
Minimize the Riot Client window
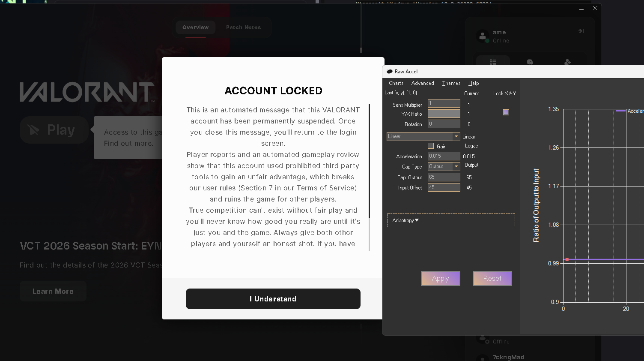pyautogui.click(x=581, y=9)
